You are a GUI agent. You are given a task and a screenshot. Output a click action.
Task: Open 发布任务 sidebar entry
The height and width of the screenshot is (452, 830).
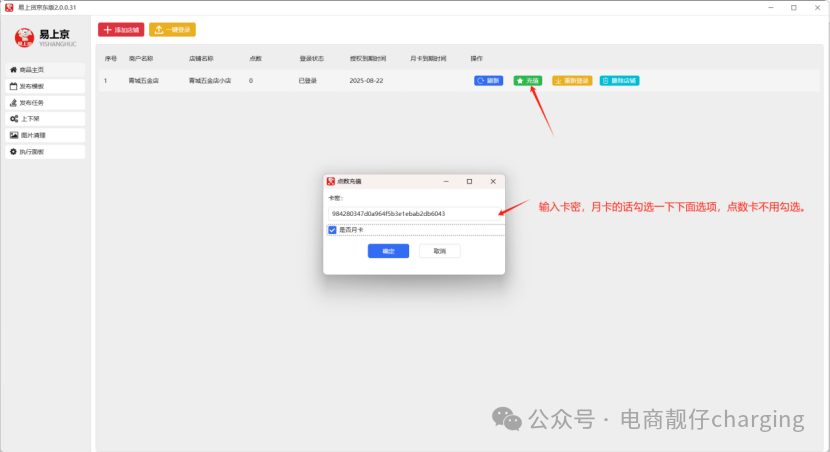pyautogui.click(x=45, y=103)
